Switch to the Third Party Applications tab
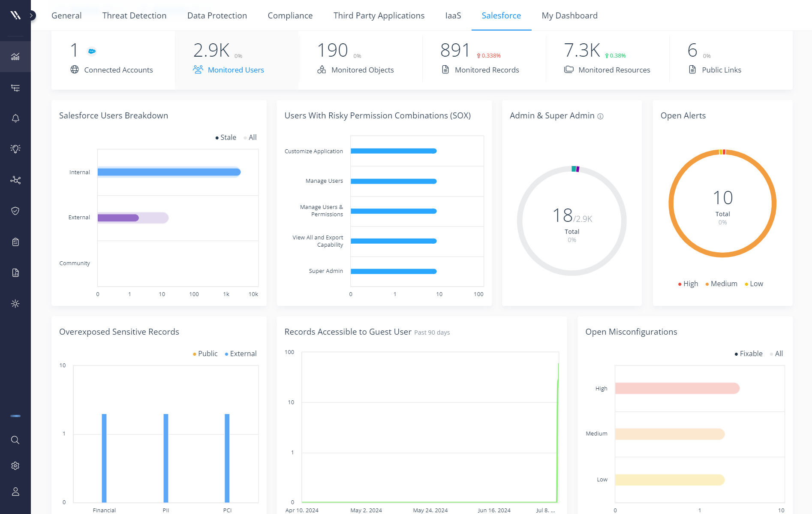812x514 pixels. pyautogui.click(x=379, y=15)
